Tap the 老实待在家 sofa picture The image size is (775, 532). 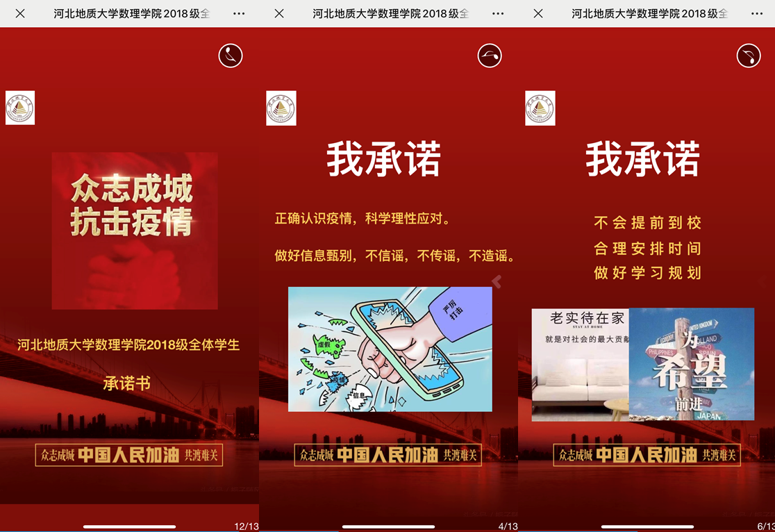point(581,365)
